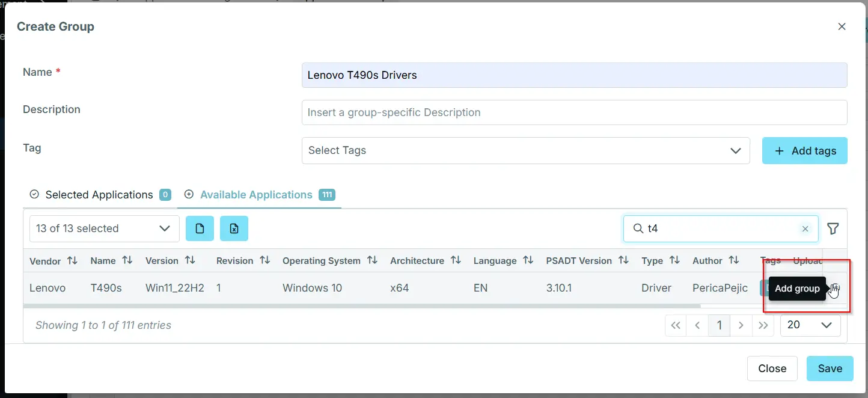Click inside the Description input field
The height and width of the screenshot is (398, 868).
click(574, 112)
